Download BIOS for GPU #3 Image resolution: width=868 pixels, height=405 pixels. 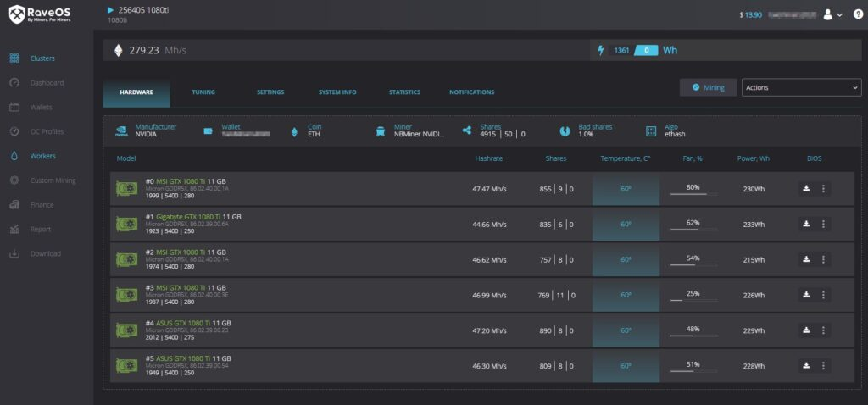pyautogui.click(x=806, y=295)
